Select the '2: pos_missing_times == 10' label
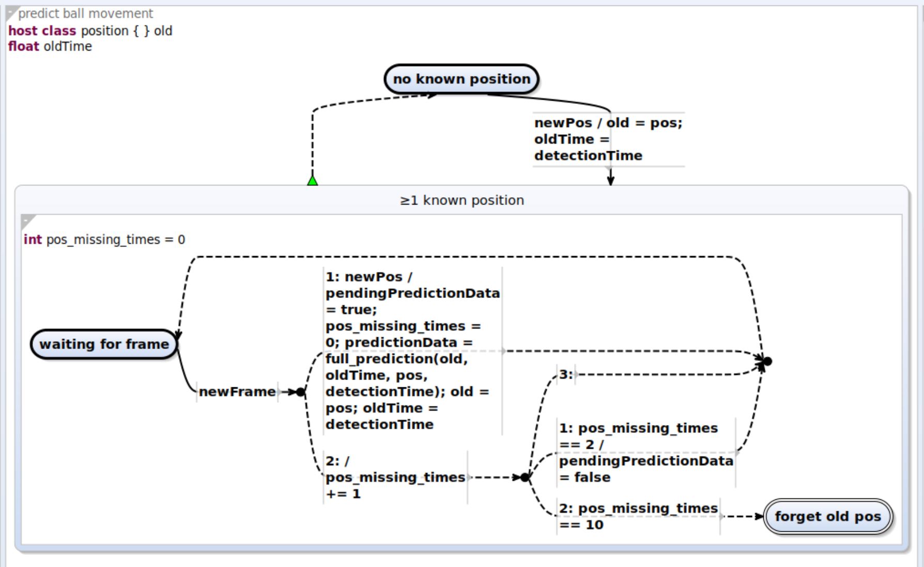The image size is (924, 567). point(638,516)
